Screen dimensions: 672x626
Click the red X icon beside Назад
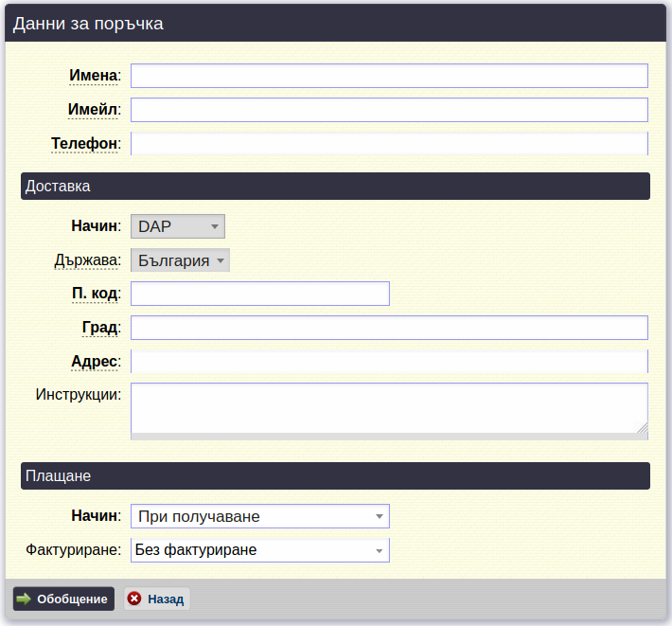pyautogui.click(x=134, y=599)
